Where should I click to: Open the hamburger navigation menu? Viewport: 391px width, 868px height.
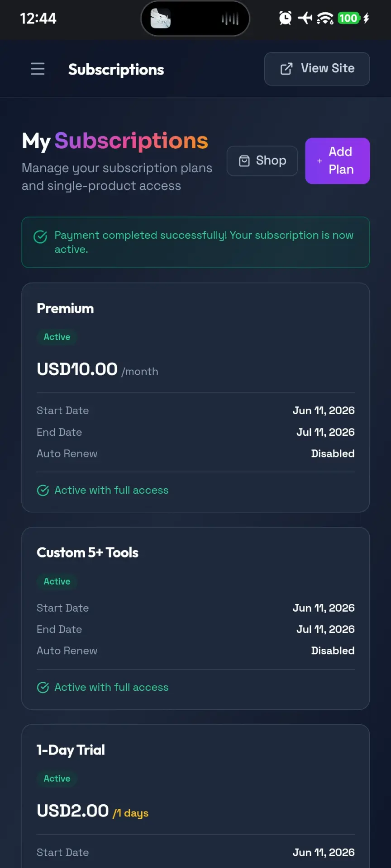(38, 69)
